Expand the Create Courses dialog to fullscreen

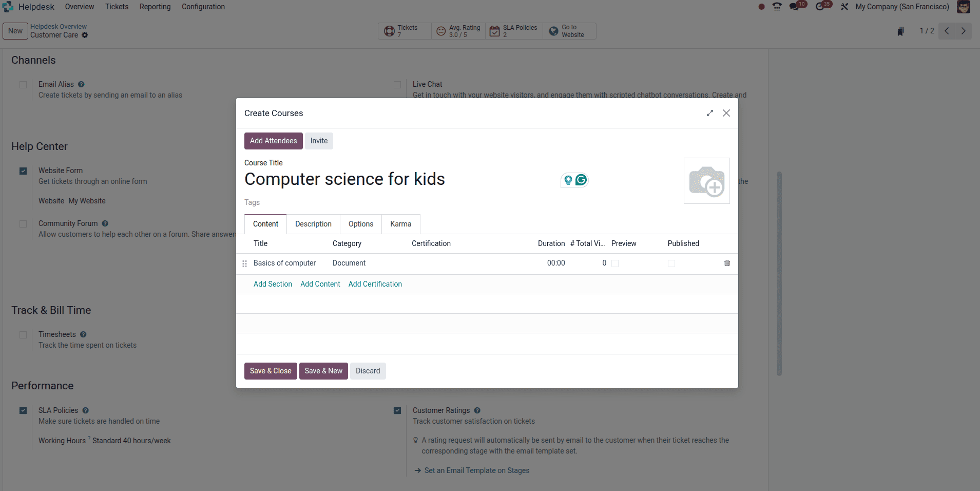point(710,113)
